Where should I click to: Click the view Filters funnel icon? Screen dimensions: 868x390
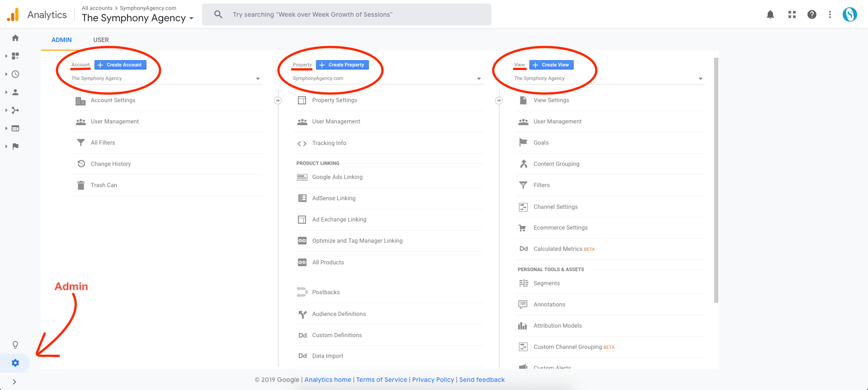pos(523,185)
